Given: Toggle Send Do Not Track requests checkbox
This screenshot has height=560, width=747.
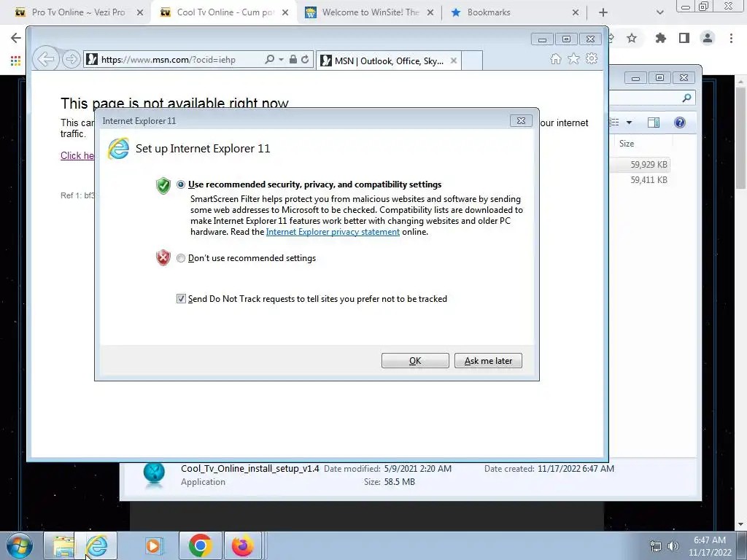Looking at the screenshot, I should click(181, 298).
